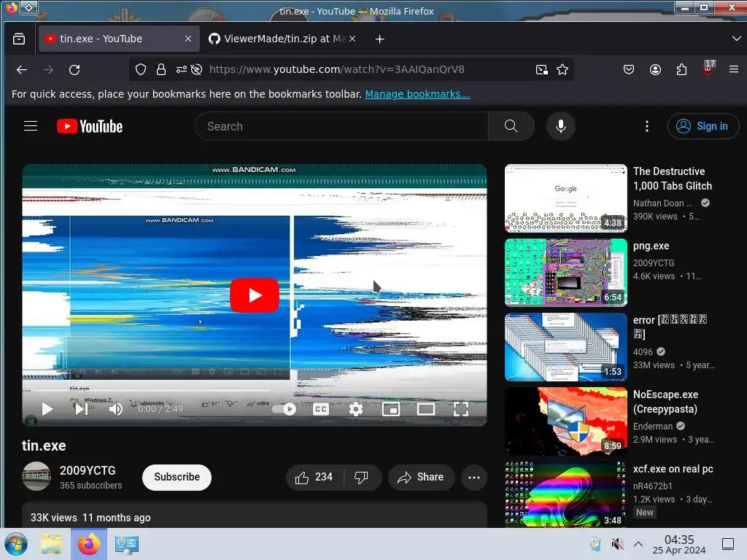Click the YouTube logo
747x560 pixels.
(x=90, y=126)
